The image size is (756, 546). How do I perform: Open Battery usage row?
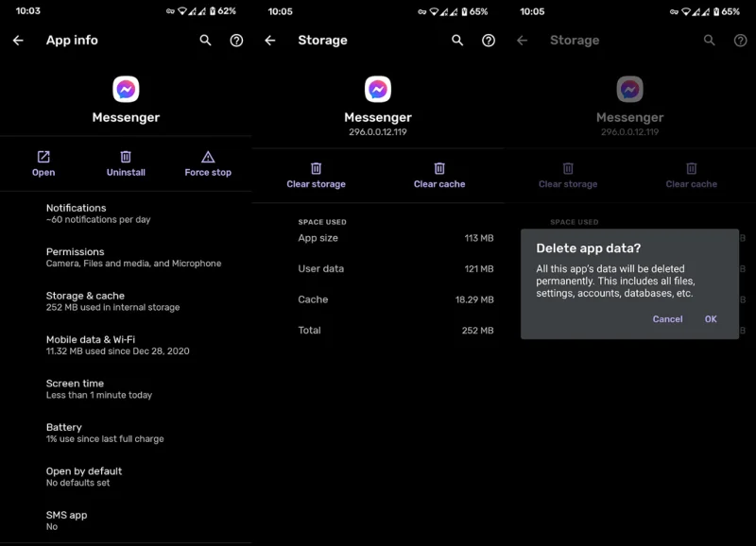[x=126, y=433]
